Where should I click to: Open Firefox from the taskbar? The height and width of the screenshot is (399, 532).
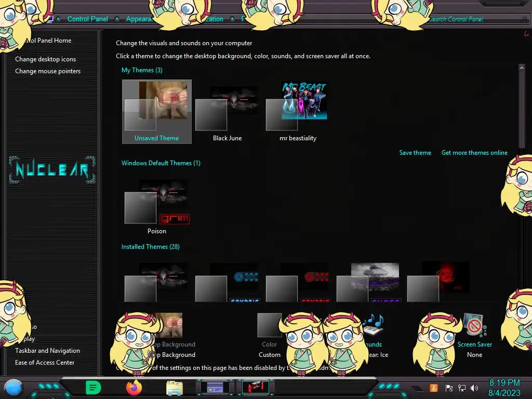(134, 388)
